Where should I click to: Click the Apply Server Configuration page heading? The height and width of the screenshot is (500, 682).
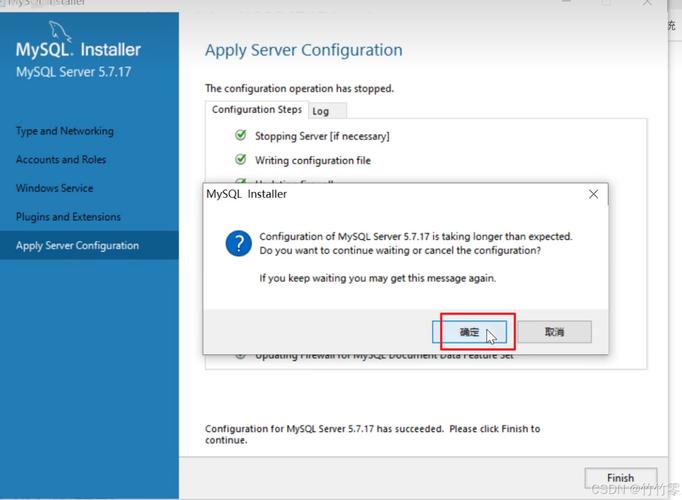click(303, 50)
